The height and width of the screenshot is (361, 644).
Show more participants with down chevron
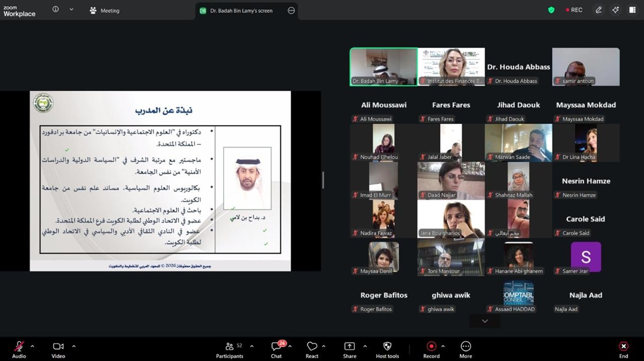click(x=485, y=321)
